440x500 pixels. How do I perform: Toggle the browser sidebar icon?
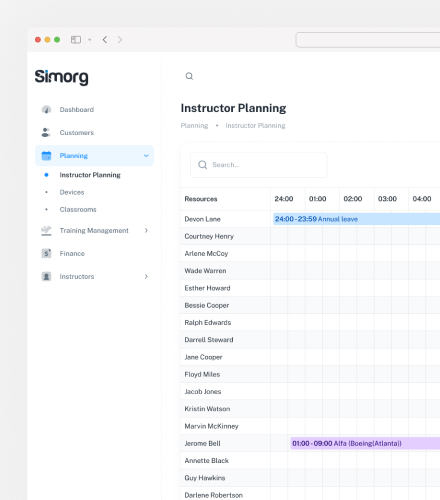(x=76, y=40)
